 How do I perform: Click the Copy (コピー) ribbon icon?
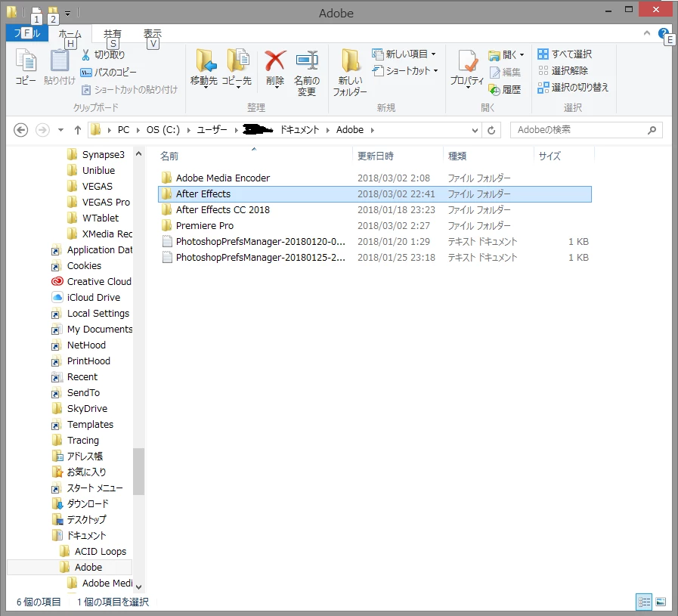26,67
